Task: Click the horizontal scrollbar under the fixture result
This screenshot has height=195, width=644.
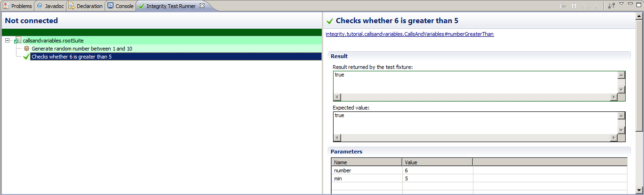Action: click(475, 97)
